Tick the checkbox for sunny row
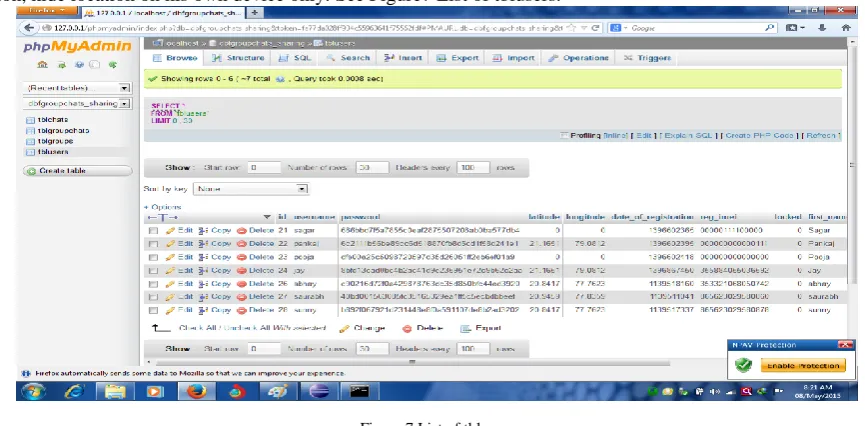865x426 pixels. point(154,311)
